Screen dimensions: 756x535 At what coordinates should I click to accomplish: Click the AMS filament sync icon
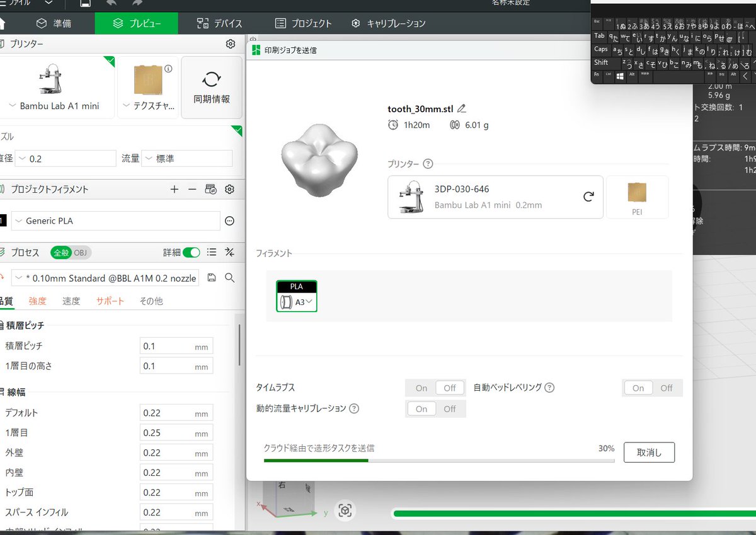(211, 189)
